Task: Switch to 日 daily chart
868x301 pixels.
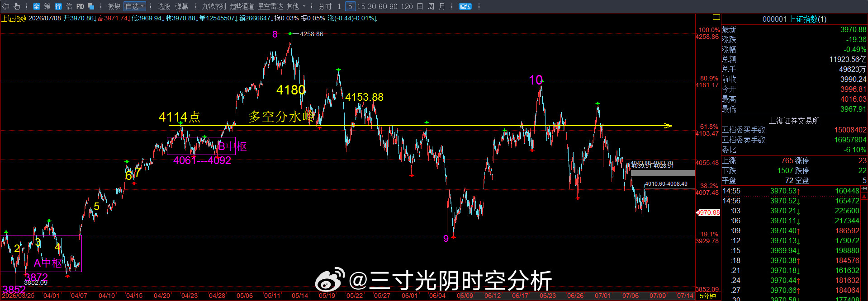Action: pyautogui.click(x=420, y=6)
